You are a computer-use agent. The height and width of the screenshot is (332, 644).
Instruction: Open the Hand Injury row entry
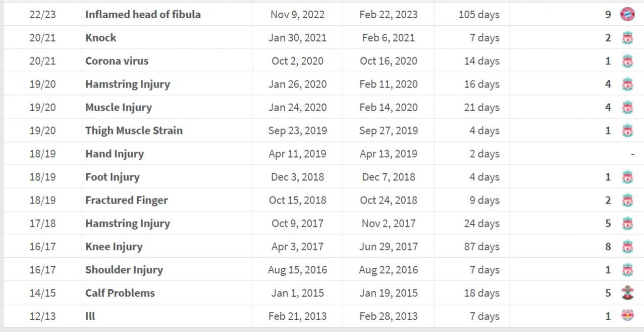[x=115, y=154]
